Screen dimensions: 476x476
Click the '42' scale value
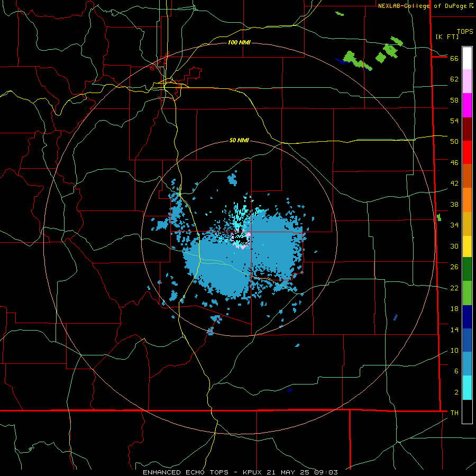point(454,184)
